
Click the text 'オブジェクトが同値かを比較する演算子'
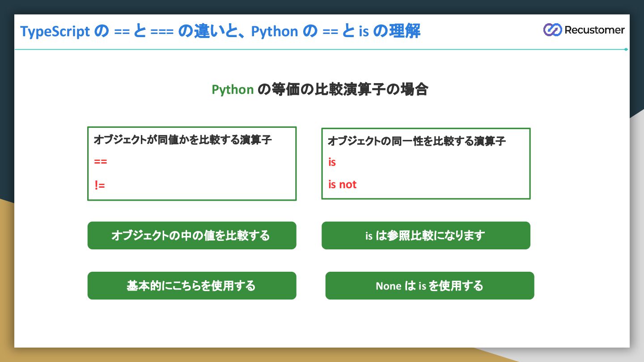tap(182, 140)
